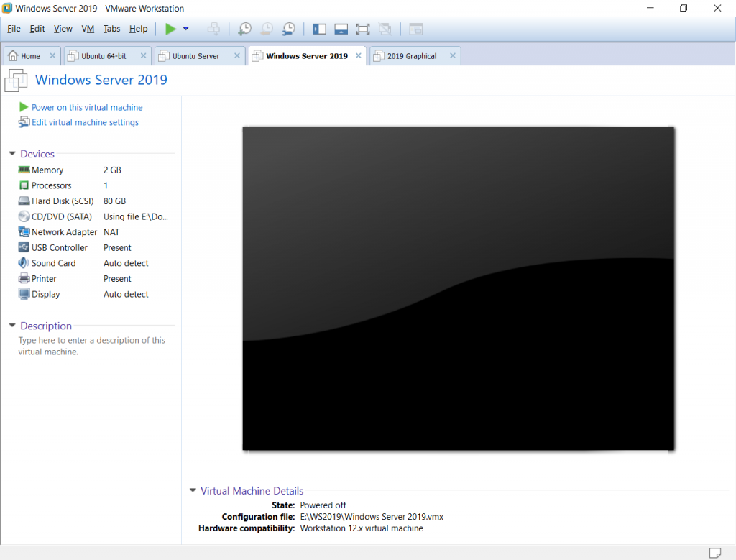
Task: Open the Help menu
Action: [x=139, y=29]
